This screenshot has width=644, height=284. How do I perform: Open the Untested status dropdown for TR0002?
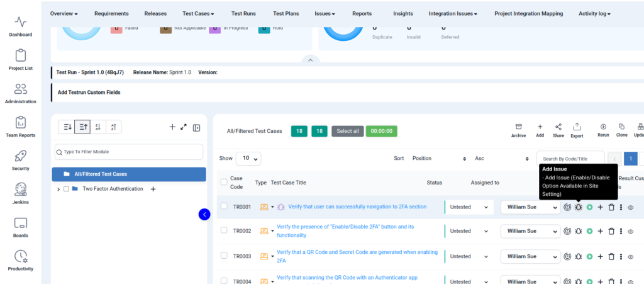(x=469, y=231)
